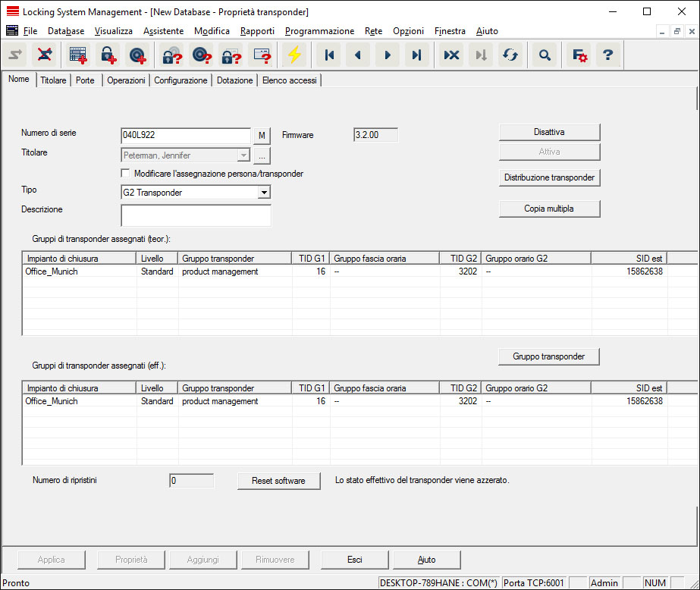Switch to the Elenco accessi tab
700x590 pixels.
tap(290, 80)
